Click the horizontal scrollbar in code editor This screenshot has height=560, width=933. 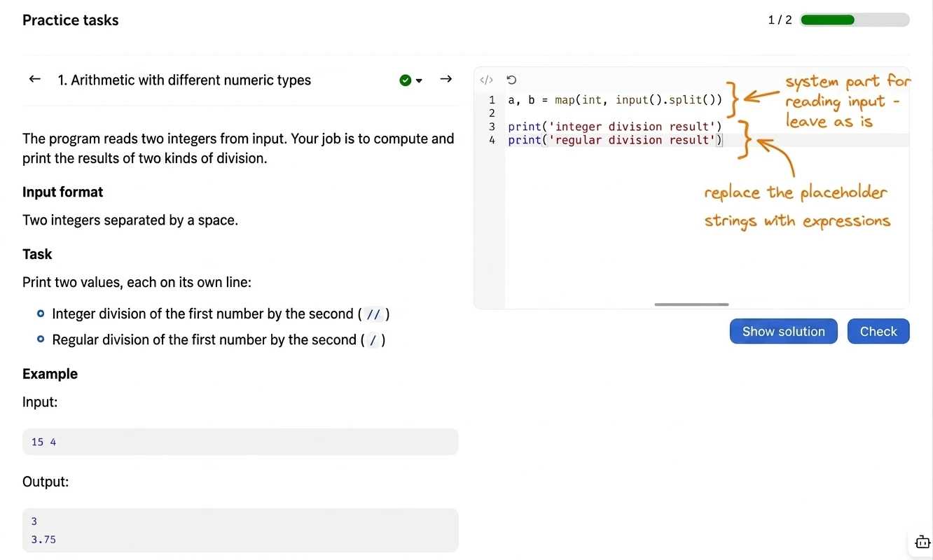pyautogui.click(x=691, y=304)
